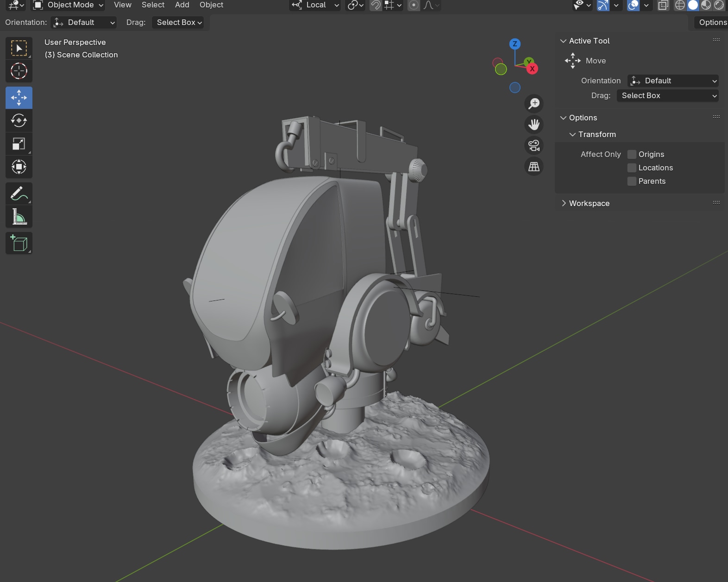The image size is (728, 582).
Task: Click the 'User Perspective' viewport label
Action: 75,42
